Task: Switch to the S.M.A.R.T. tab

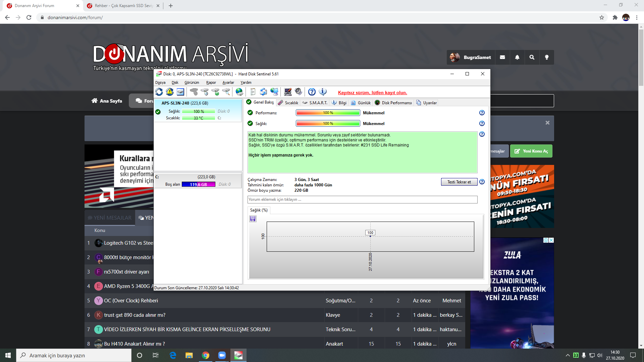Action: point(315,103)
